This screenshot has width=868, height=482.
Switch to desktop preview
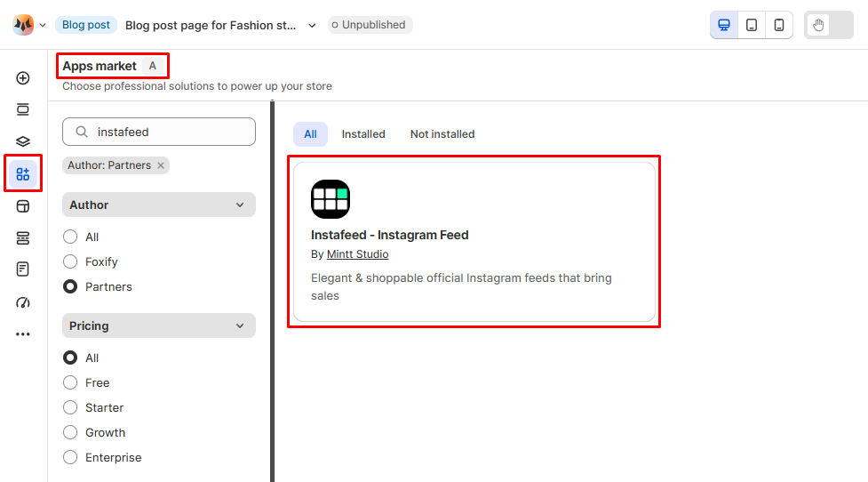pos(724,25)
